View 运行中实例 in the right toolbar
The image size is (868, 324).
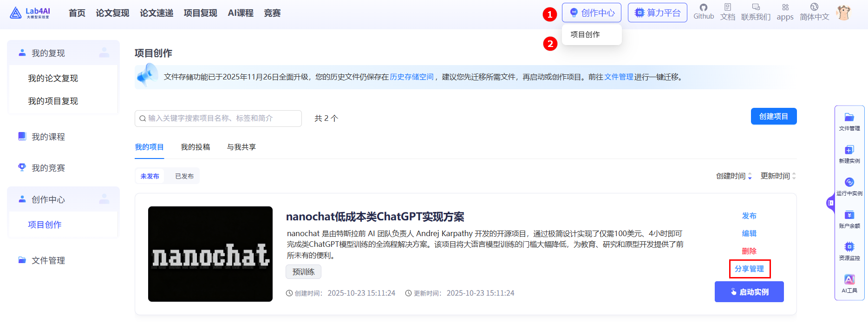coord(849,187)
